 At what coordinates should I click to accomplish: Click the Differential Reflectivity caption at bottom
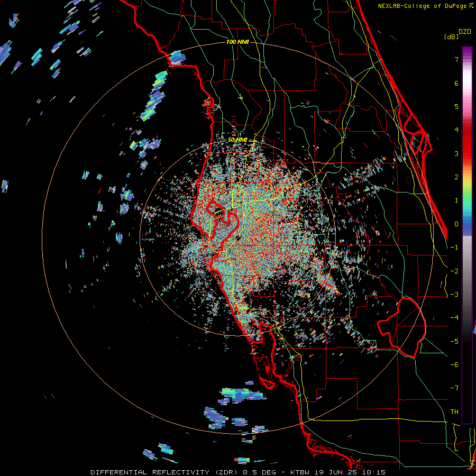[x=238, y=472]
